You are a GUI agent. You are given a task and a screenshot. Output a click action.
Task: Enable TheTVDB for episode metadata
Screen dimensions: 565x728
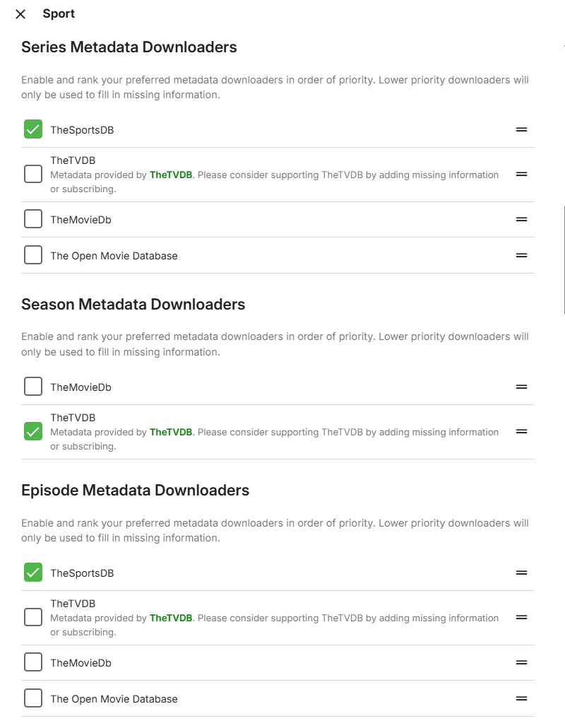pyautogui.click(x=33, y=617)
